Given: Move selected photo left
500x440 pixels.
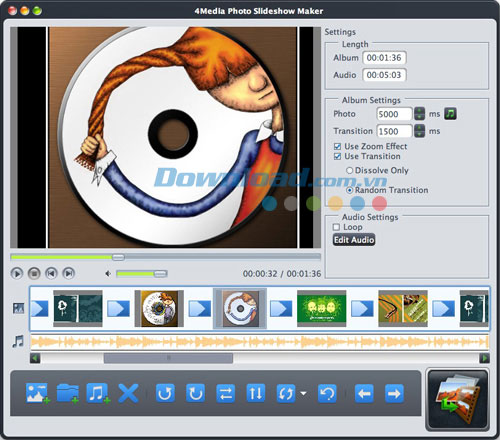Looking at the screenshot, I should coord(364,394).
